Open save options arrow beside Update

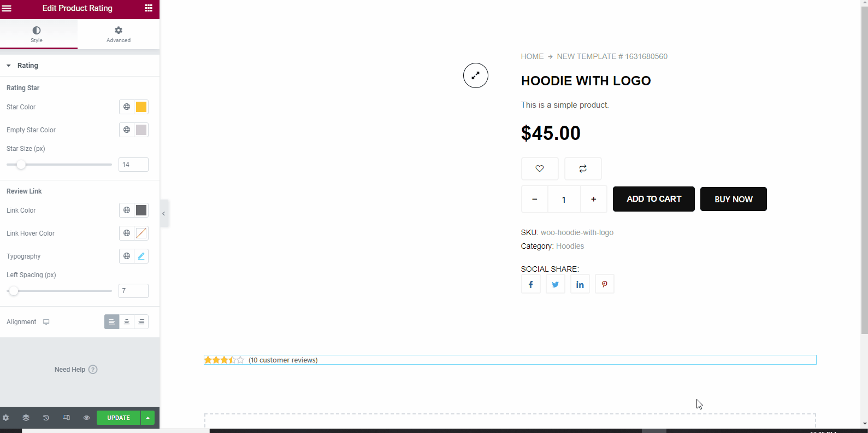click(x=147, y=418)
